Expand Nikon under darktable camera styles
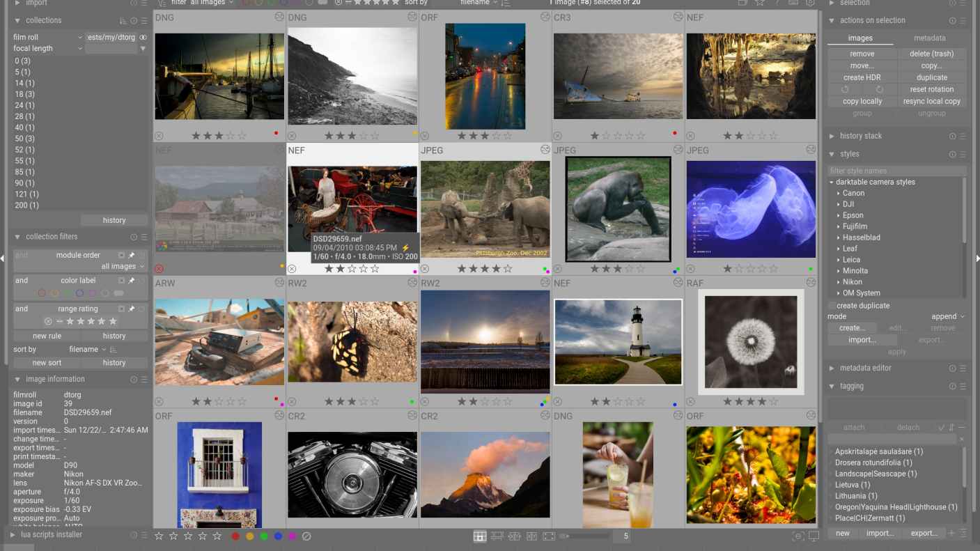The width and height of the screenshot is (980, 551). 855,281
